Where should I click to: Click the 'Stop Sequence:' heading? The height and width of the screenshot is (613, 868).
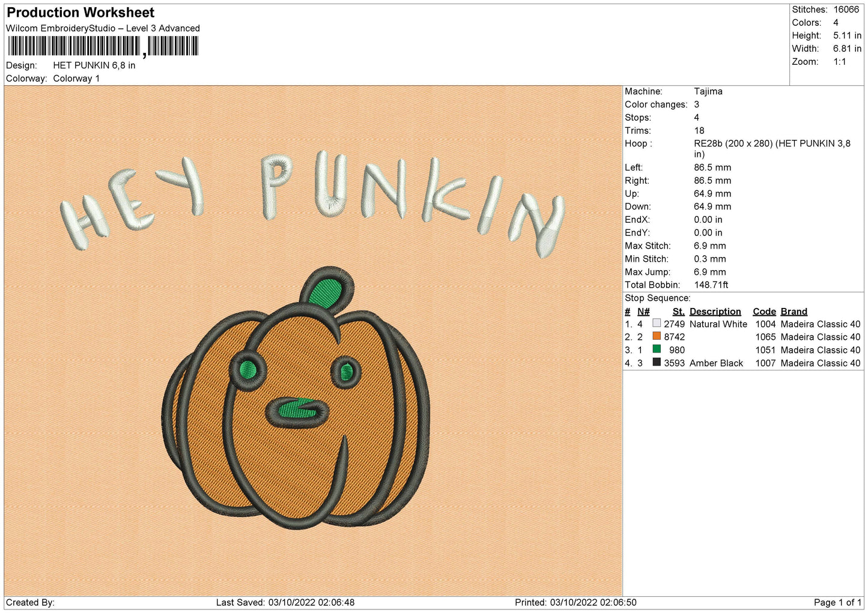click(658, 298)
